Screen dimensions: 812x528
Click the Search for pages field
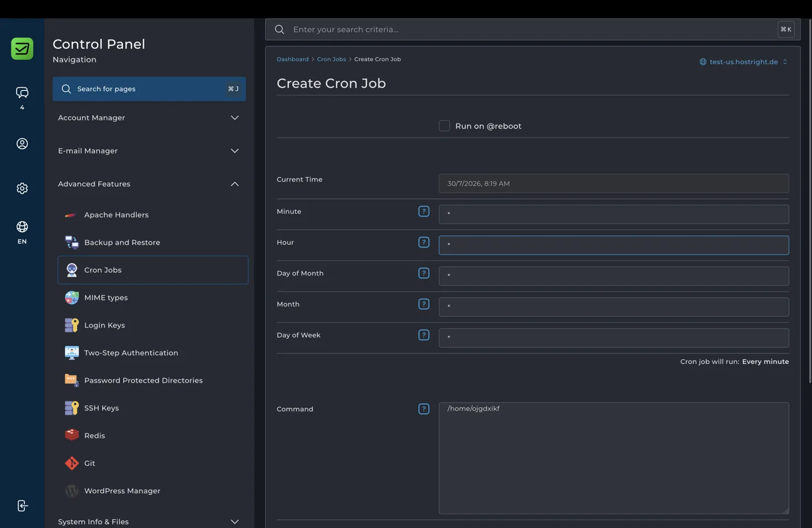tap(149, 89)
